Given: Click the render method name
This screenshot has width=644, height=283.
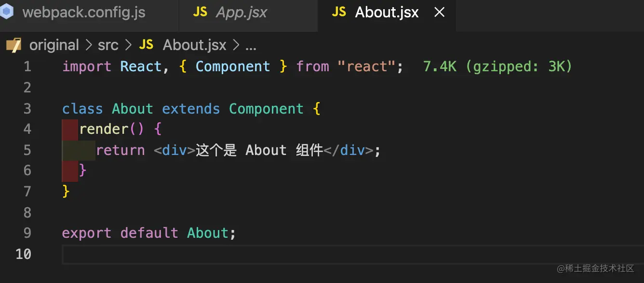Looking at the screenshot, I should tap(104, 129).
